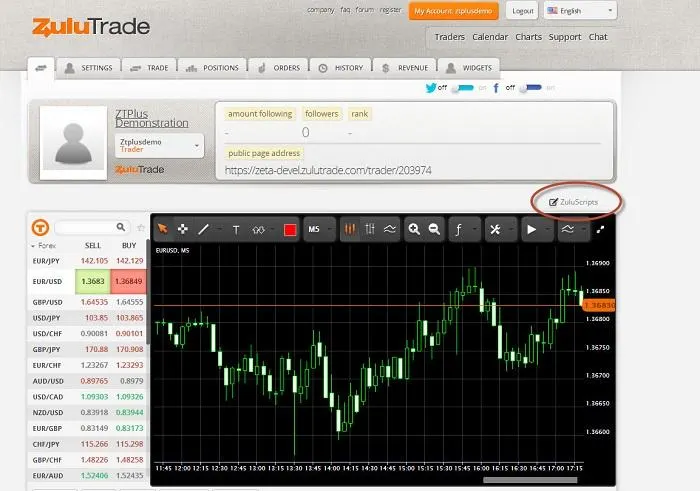Image resolution: width=700 pixels, height=491 pixels.
Task: Click the magnifier search icon in instruments panel
Action: click(121, 227)
